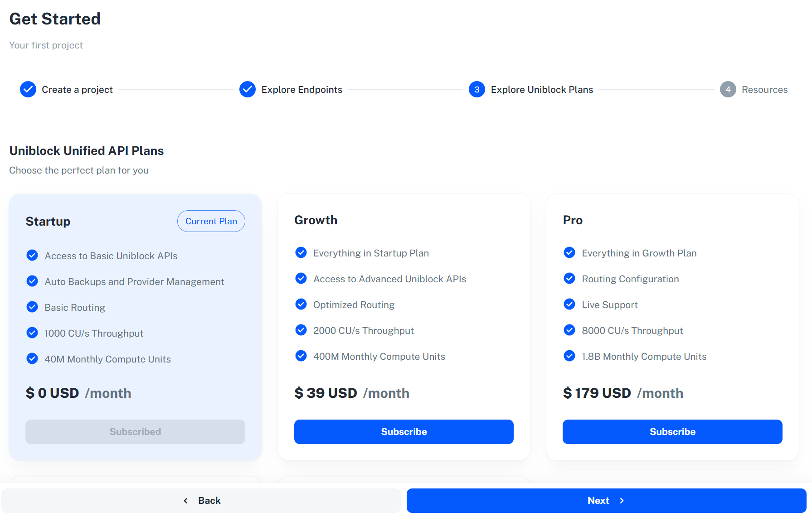The width and height of the screenshot is (812, 517).
Task: Click '1.8B Monthly Compute Units' text
Action: [644, 357]
